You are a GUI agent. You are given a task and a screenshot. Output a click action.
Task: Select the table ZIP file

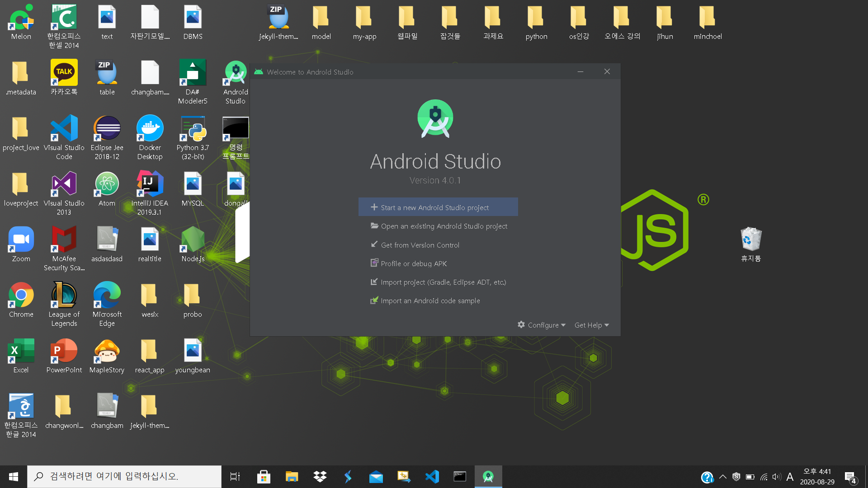pos(107,77)
